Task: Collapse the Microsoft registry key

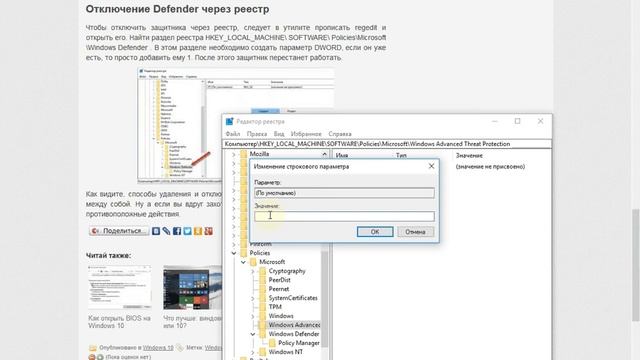Action: [x=243, y=262]
